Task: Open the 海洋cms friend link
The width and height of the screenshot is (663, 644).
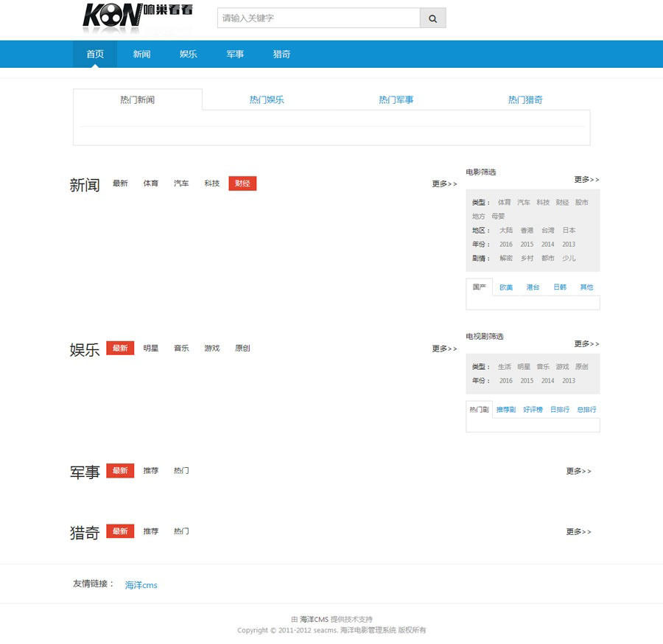Action: click(x=141, y=585)
